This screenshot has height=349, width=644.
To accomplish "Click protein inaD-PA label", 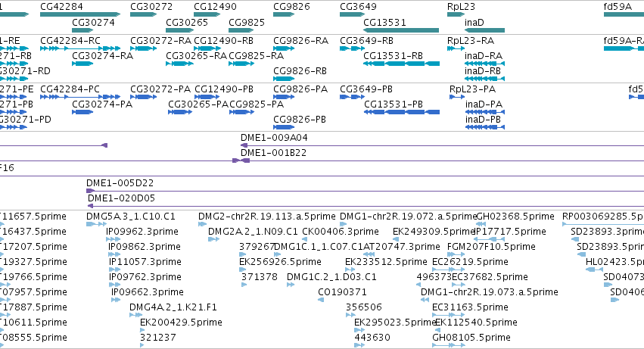I will 484,104.
